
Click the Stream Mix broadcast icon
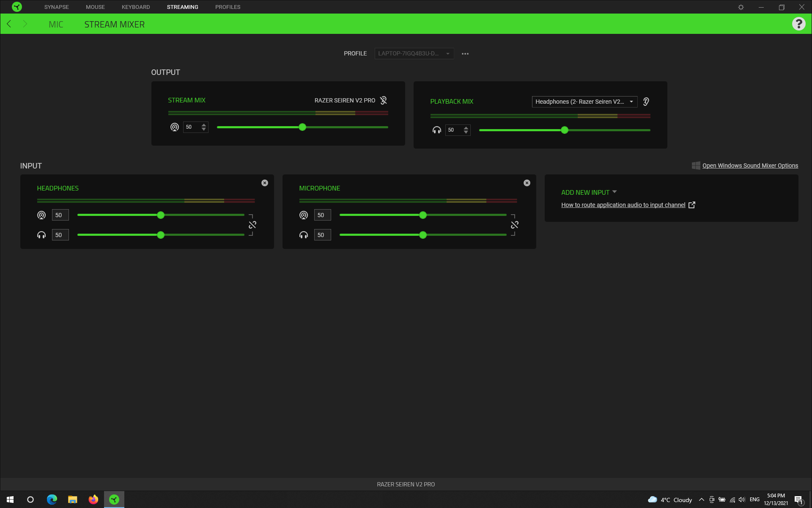[x=174, y=127]
